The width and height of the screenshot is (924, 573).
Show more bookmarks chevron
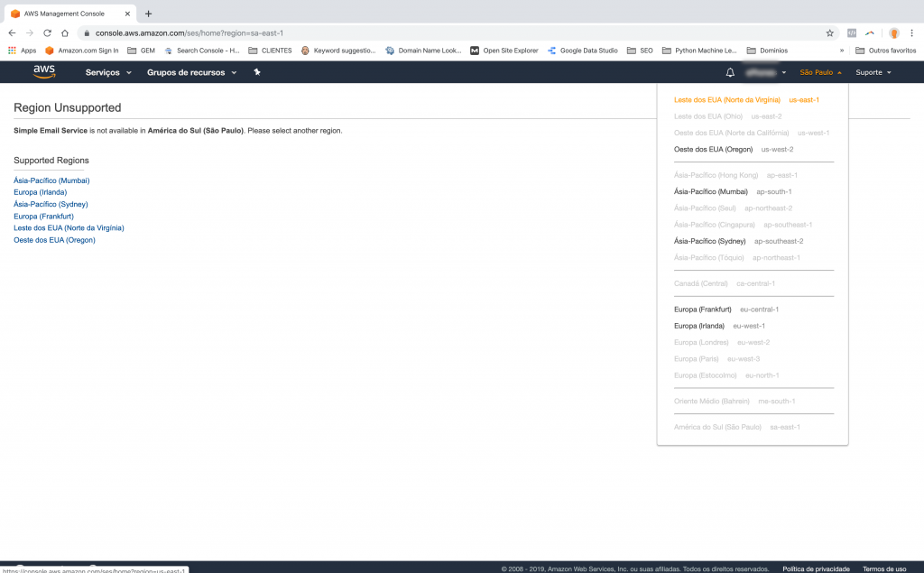tap(842, 51)
